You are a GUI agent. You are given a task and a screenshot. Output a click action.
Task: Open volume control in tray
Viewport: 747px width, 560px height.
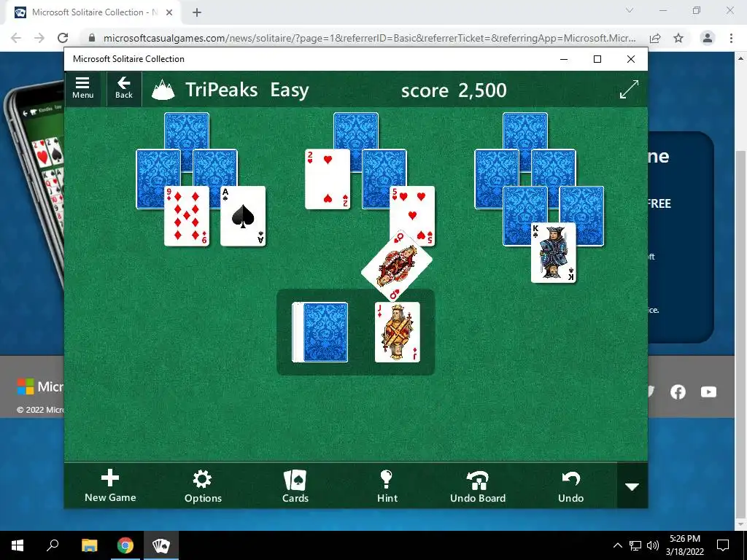coord(653,545)
